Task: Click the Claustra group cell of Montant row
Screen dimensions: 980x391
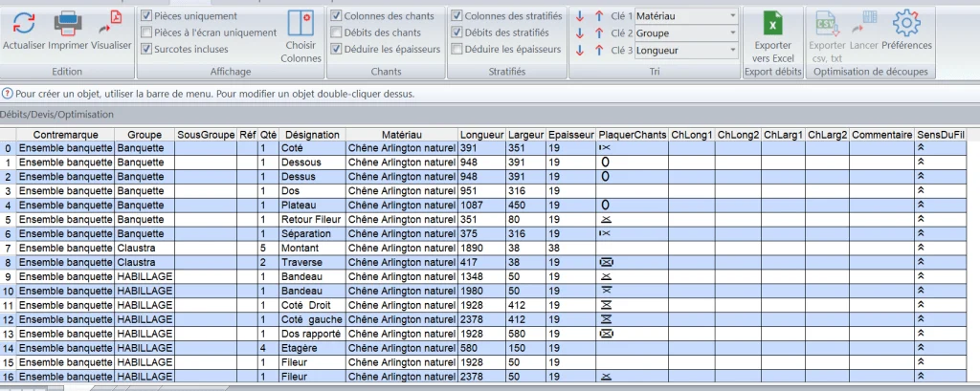Action: click(145, 248)
